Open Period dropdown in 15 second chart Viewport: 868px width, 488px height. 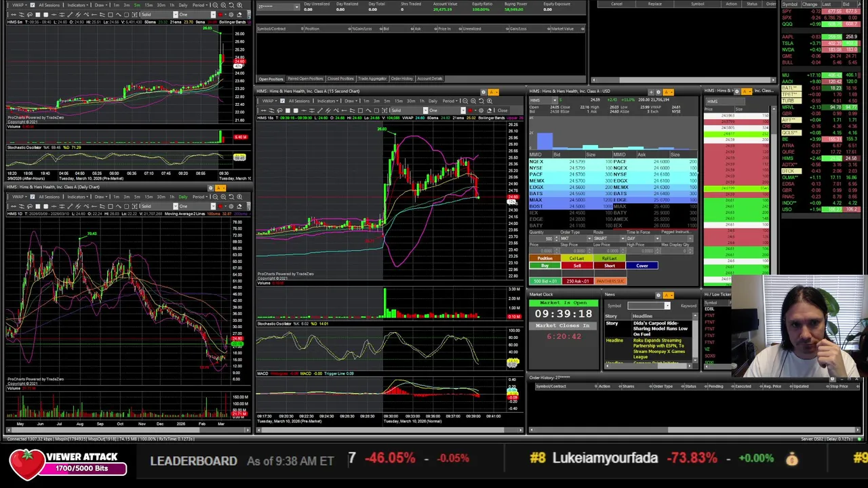point(450,101)
